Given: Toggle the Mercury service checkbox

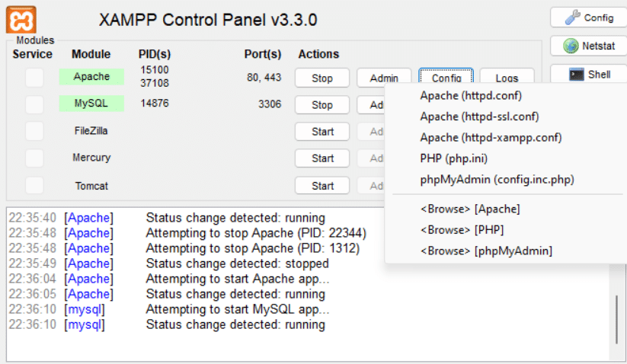Looking at the screenshot, I should [34, 158].
